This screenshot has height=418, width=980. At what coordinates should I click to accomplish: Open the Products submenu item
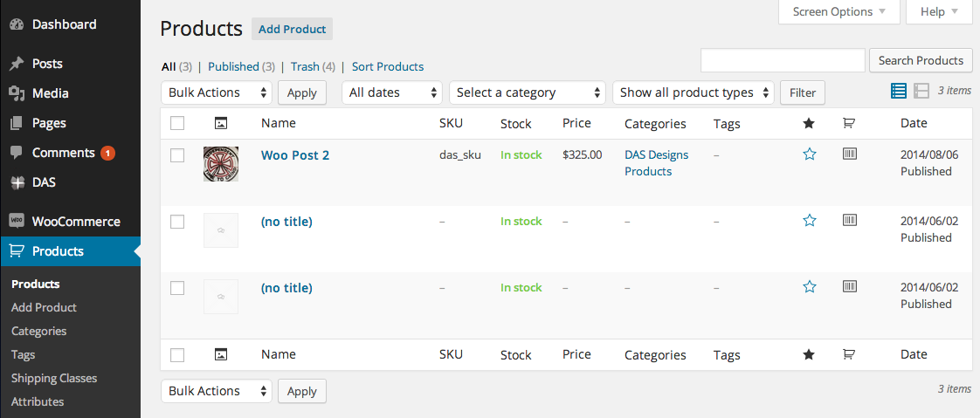[x=36, y=284]
